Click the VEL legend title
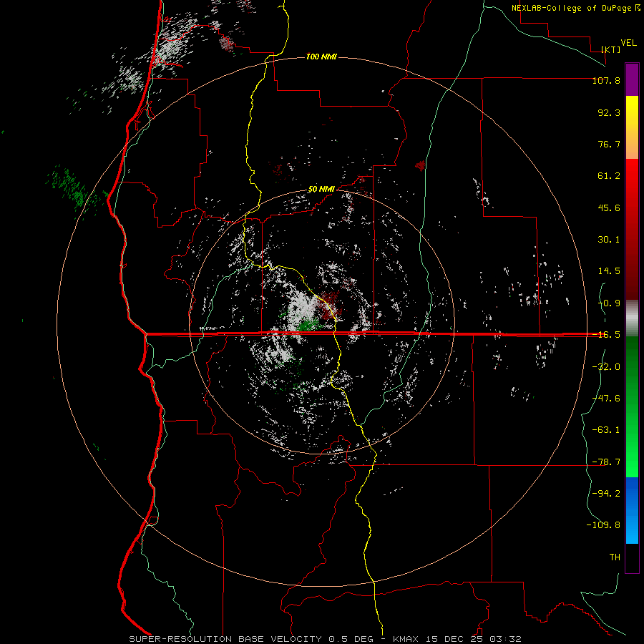This screenshot has width=644, height=644. [x=628, y=43]
